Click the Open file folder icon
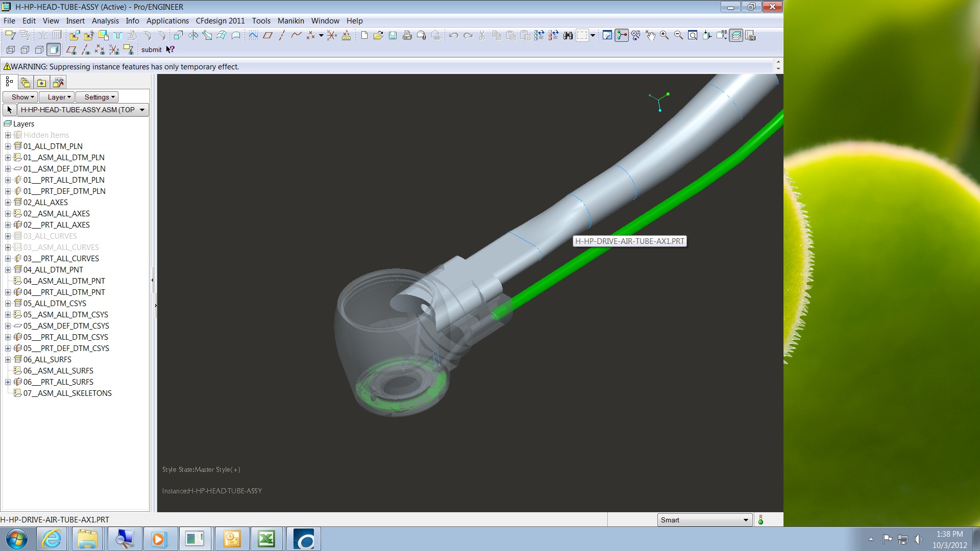 pyautogui.click(x=378, y=35)
